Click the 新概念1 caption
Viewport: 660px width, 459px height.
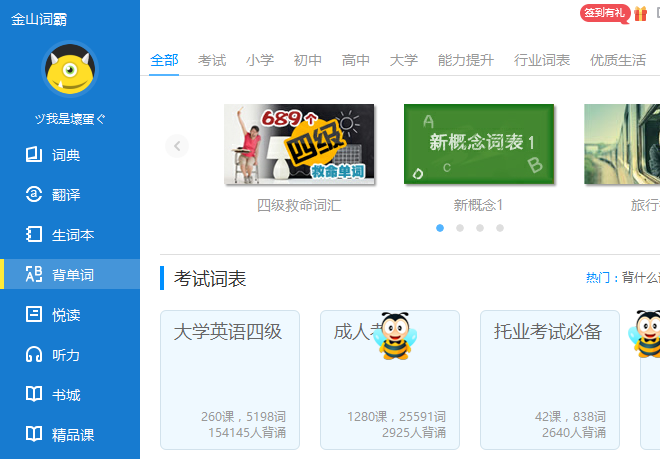(x=478, y=205)
